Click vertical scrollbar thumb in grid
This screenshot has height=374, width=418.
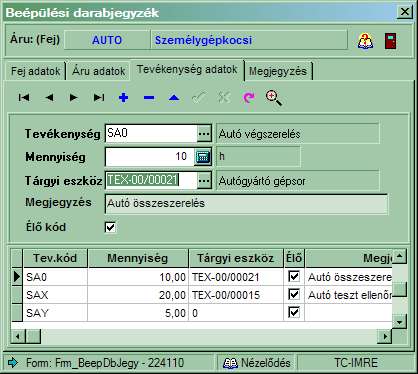click(x=399, y=289)
